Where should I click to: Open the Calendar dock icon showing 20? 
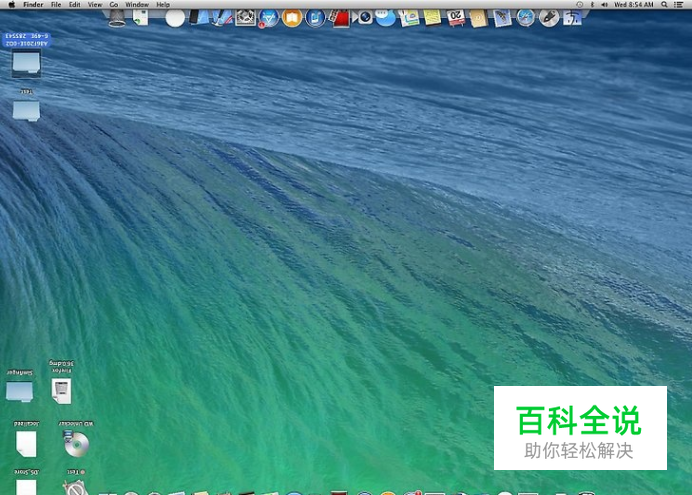click(x=456, y=18)
